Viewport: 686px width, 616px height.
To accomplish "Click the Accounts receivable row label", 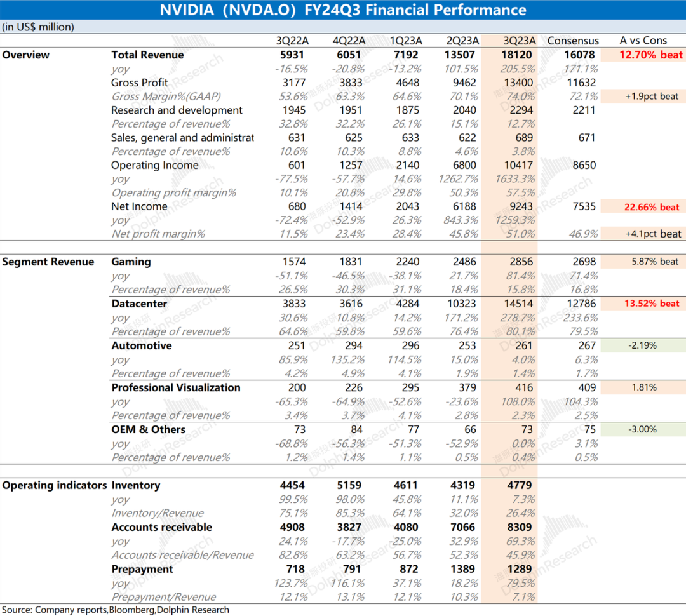I will (161, 528).
